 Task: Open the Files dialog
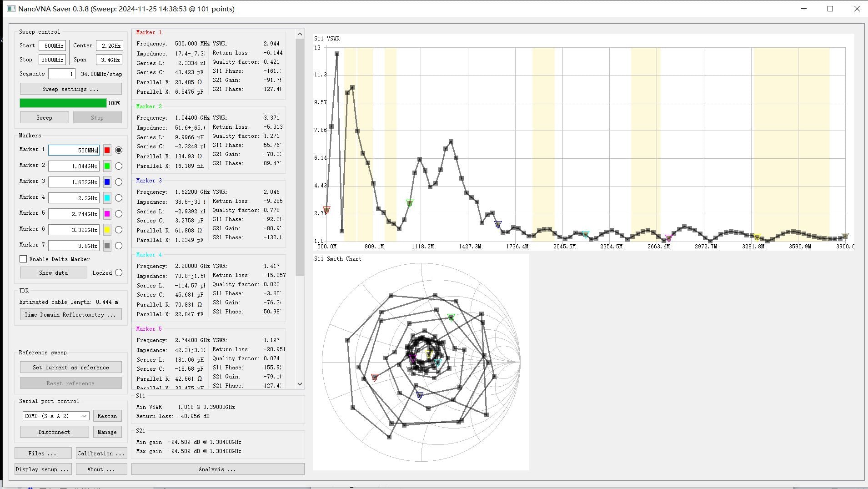[43, 453]
